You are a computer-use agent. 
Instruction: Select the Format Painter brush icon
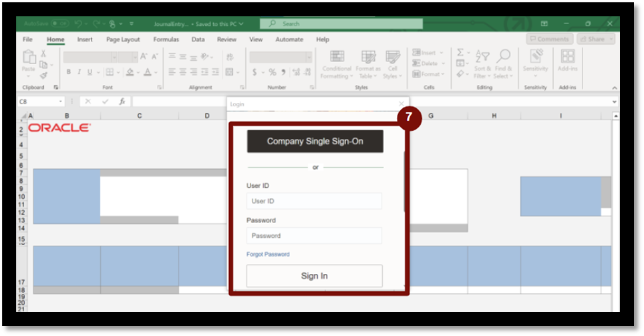click(44, 75)
